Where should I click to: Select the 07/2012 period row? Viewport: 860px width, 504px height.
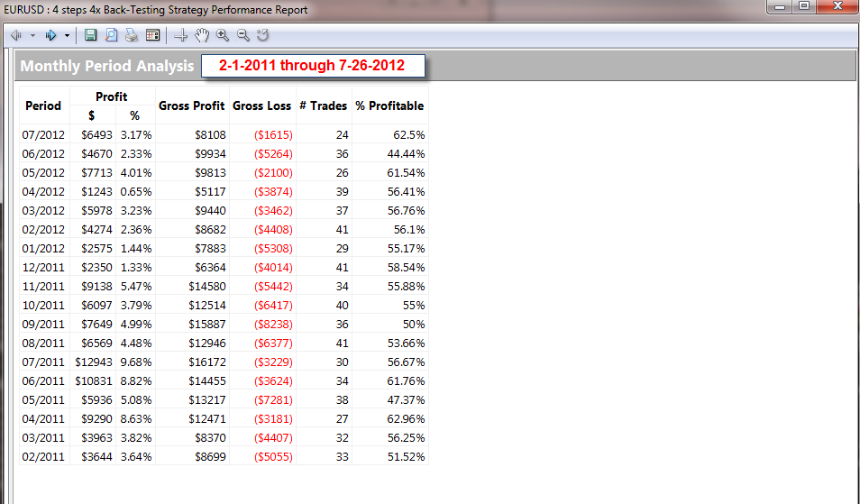pyautogui.click(x=42, y=134)
